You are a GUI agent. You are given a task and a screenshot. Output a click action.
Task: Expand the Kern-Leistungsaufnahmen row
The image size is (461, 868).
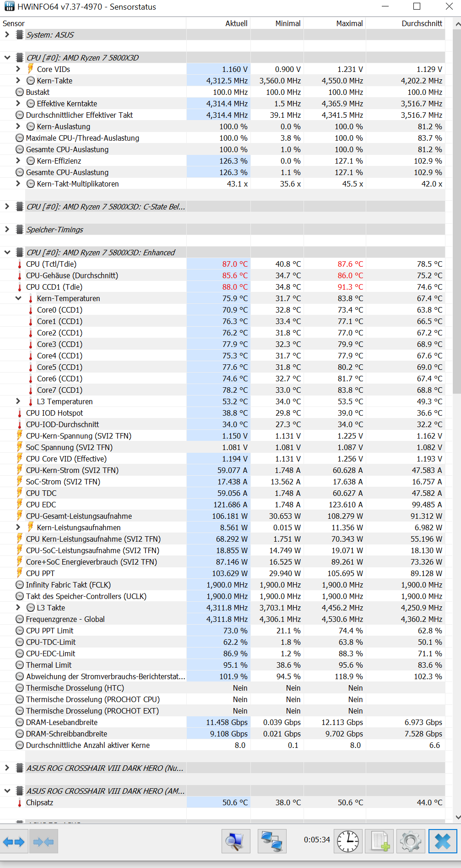[18, 527]
